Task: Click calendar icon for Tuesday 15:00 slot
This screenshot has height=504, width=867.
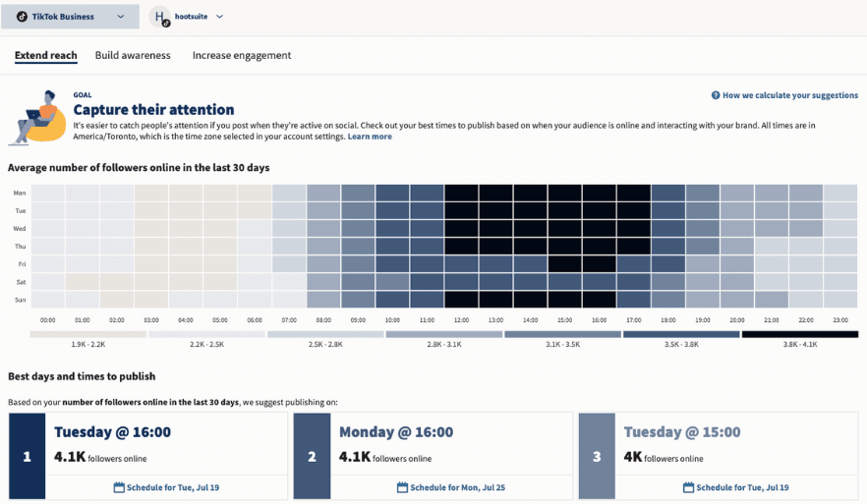Action: (x=689, y=487)
